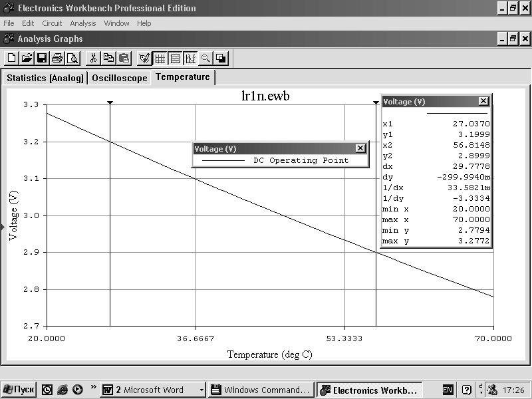The height and width of the screenshot is (399, 532).
Task: Click the Temperature (deg C) axis label
Action: click(270, 354)
